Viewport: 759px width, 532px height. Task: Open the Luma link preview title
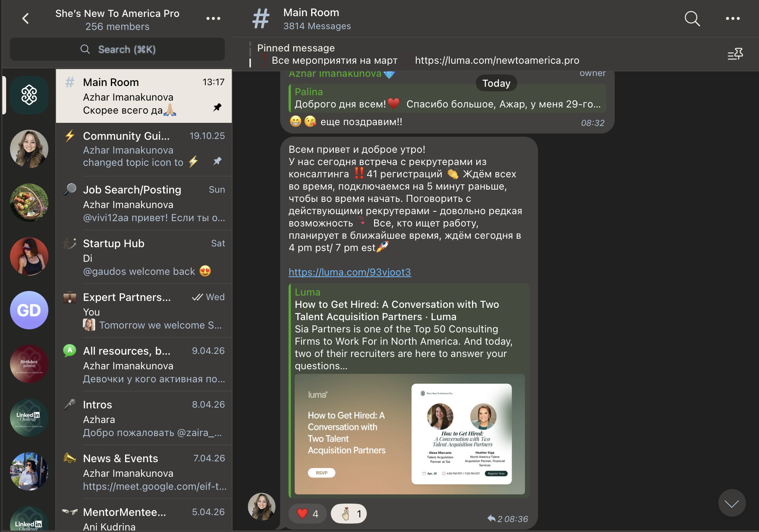tap(397, 311)
